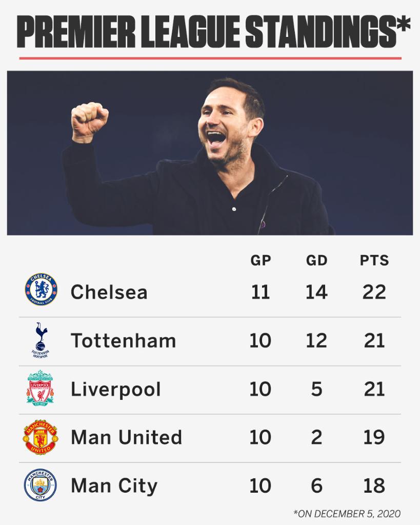The image size is (420, 525).
Task: Click the celebrating manager photo
Action: coord(210,153)
